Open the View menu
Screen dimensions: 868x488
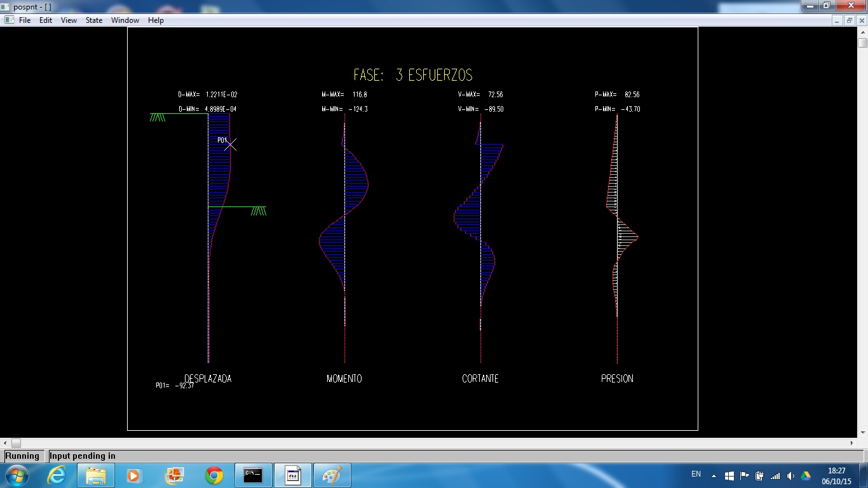point(69,20)
